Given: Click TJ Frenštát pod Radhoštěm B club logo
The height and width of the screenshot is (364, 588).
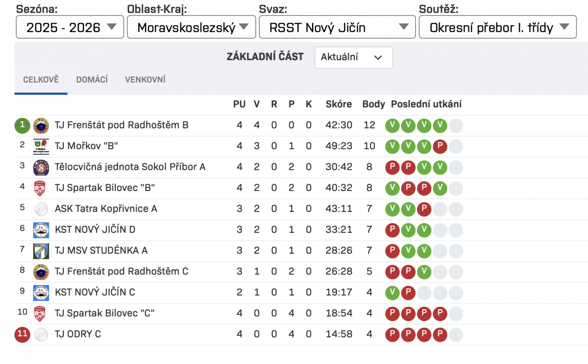Looking at the screenshot, I should [41, 126].
